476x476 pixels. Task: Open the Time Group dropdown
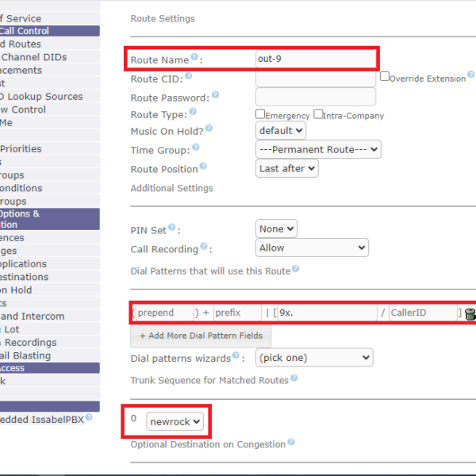point(318,149)
